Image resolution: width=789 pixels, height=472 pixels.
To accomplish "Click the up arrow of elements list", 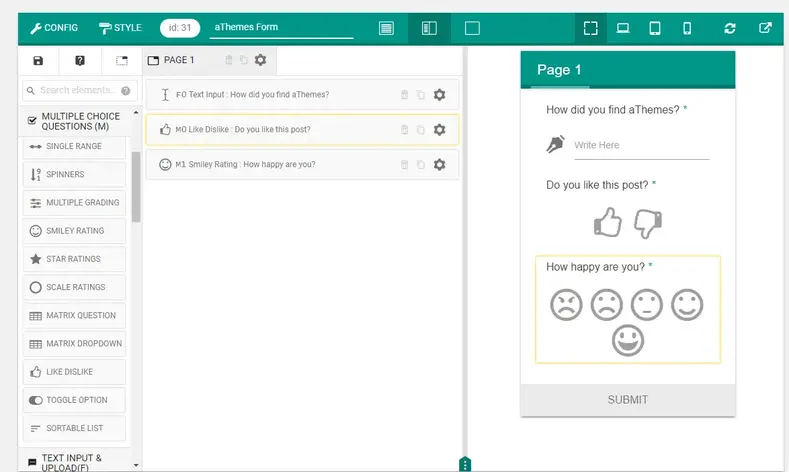I will click(136, 113).
